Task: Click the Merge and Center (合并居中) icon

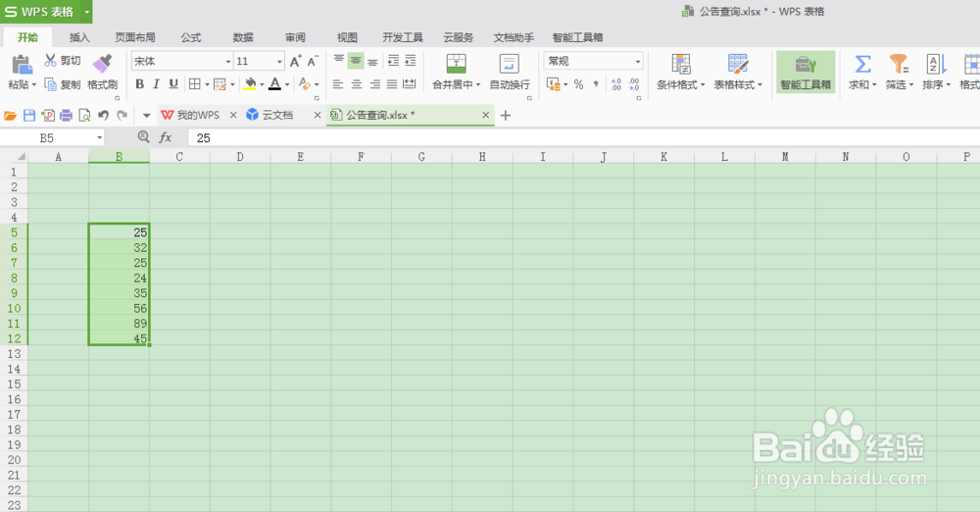Action: click(457, 63)
